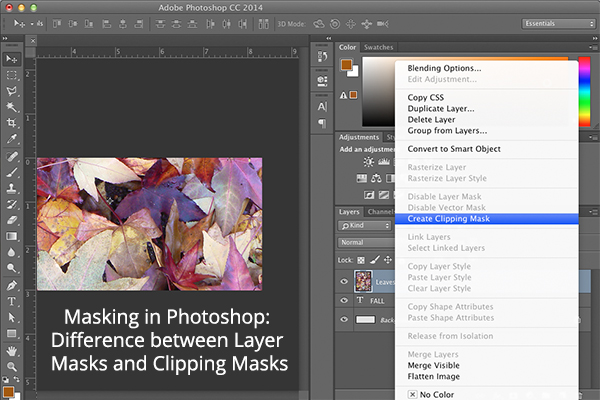This screenshot has height=400, width=600.
Task: Open the Layers panel flyout menu
Action: tap(592, 212)
